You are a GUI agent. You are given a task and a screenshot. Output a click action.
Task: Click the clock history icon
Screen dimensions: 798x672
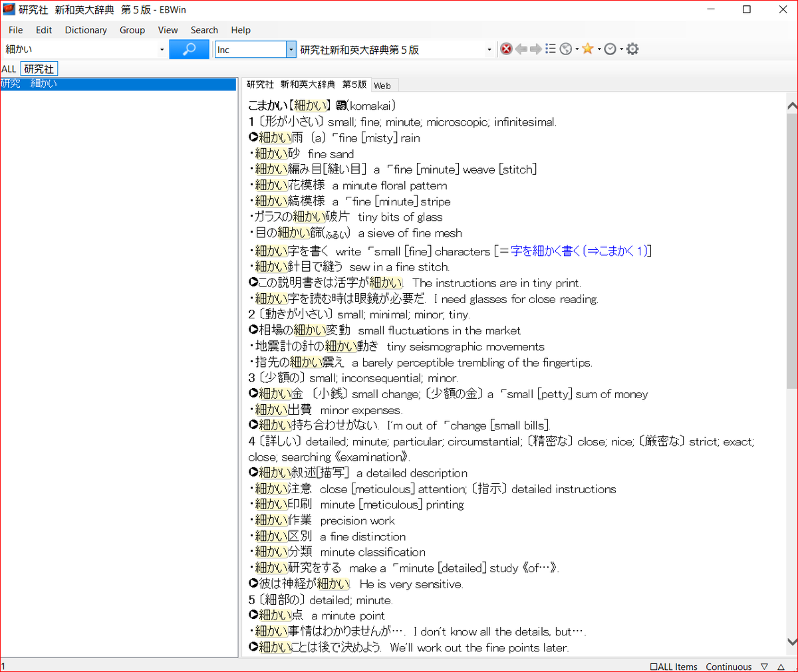click(610, 49)
